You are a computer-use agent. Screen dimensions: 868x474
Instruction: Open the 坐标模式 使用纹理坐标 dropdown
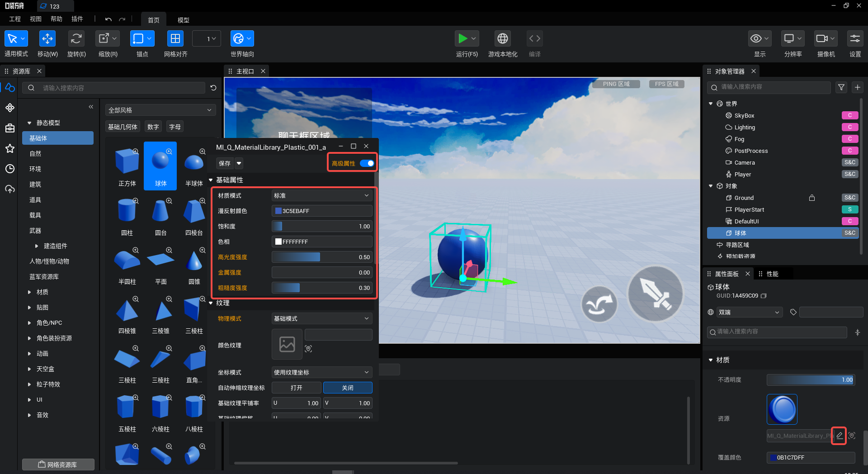322,372
